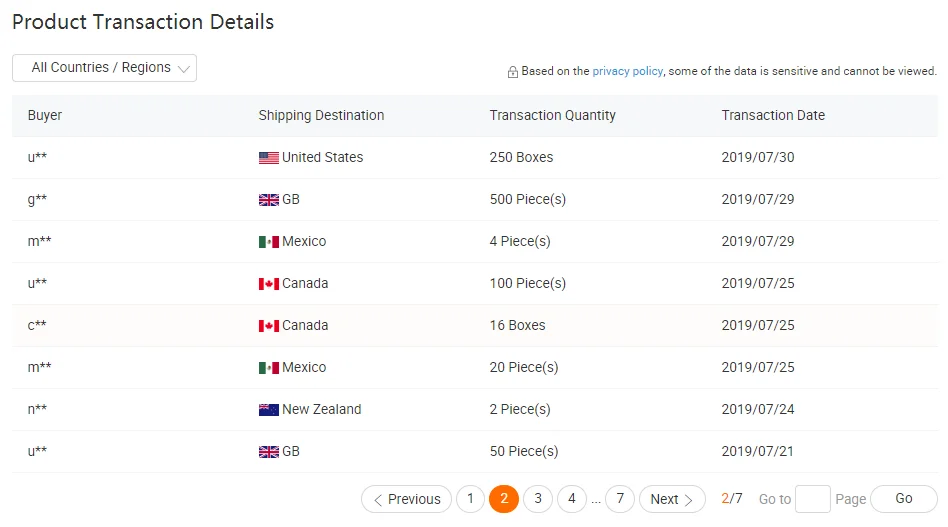The height and width of the screenshot is (527, 948).
Task: Click the Next page button
Action: [672, 499]
